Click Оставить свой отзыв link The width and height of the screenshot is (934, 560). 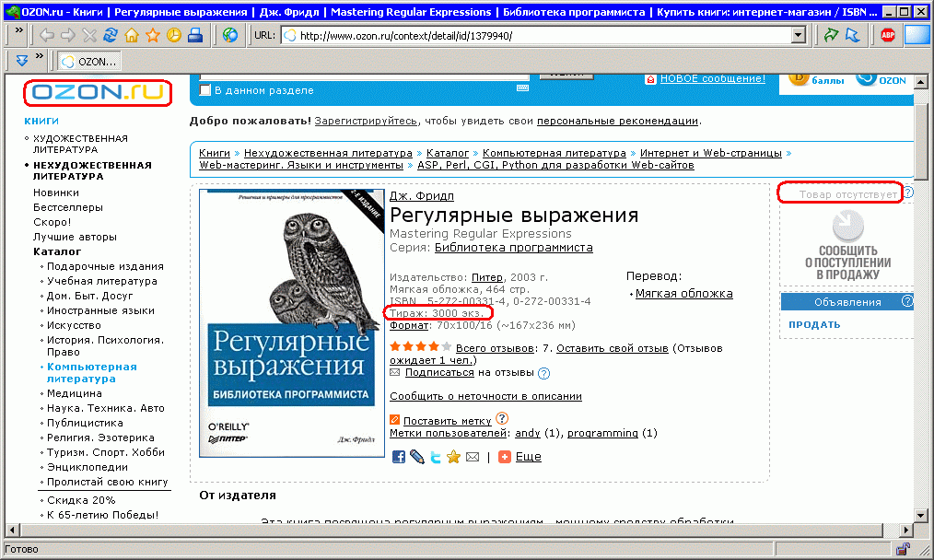click(613, 348)
